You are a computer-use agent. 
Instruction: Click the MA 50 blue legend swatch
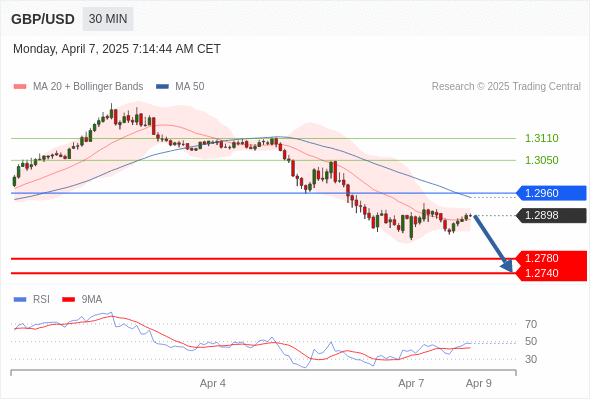(x=162, y=87)
